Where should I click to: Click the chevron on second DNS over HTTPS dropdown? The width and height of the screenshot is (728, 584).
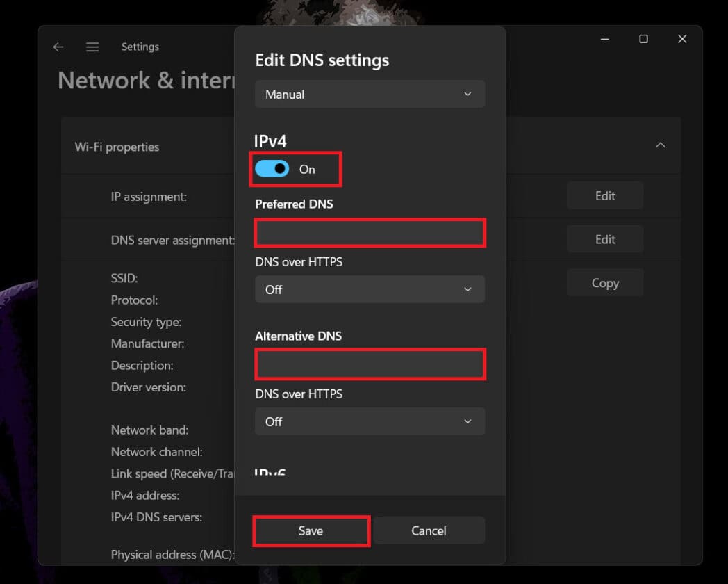tap(468, 421)
